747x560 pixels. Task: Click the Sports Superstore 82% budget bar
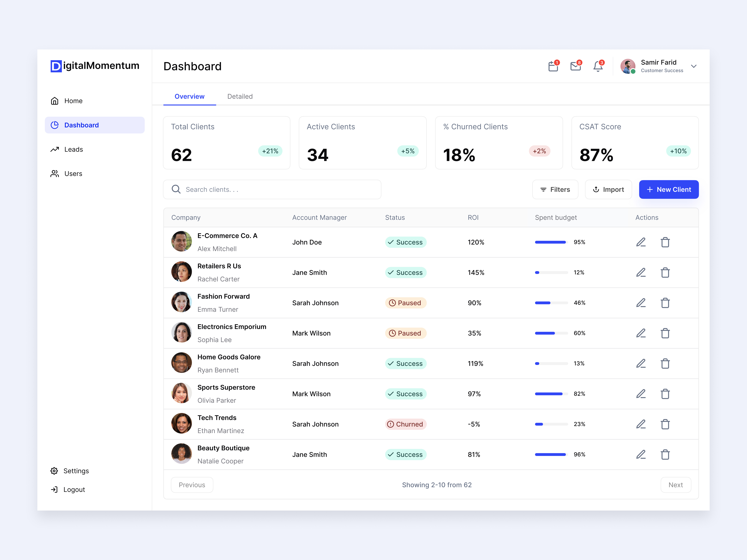551,394
